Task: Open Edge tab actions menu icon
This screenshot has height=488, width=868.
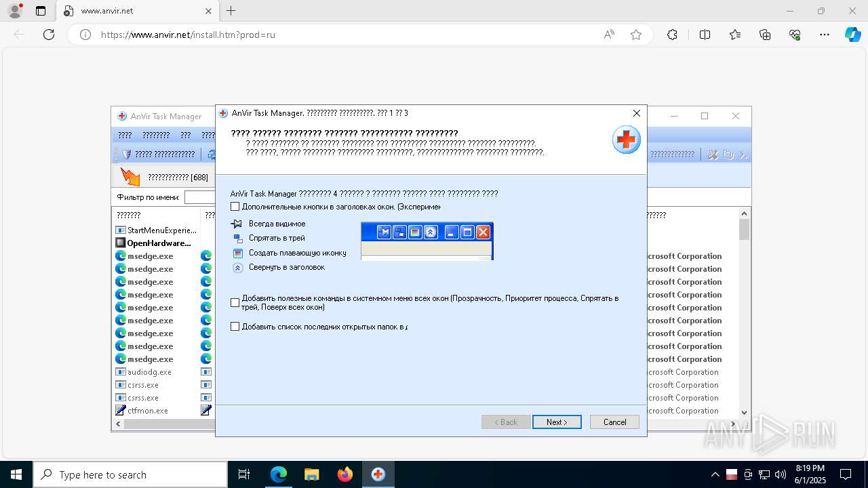Action: (x=41, y=11)
